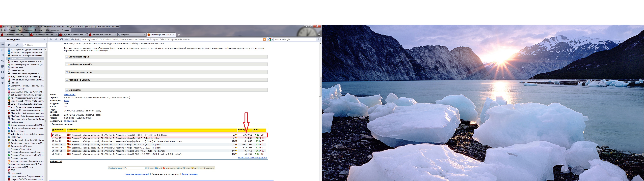Click the reload page icon
This screenshot has width=644, height=181.
pyautogui.click(x=62, y=39)
